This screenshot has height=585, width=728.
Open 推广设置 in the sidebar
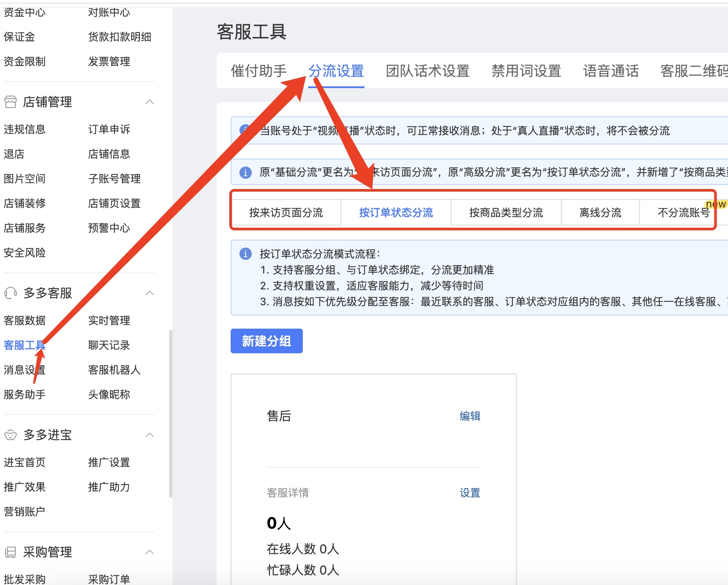(x=109, y=463)
